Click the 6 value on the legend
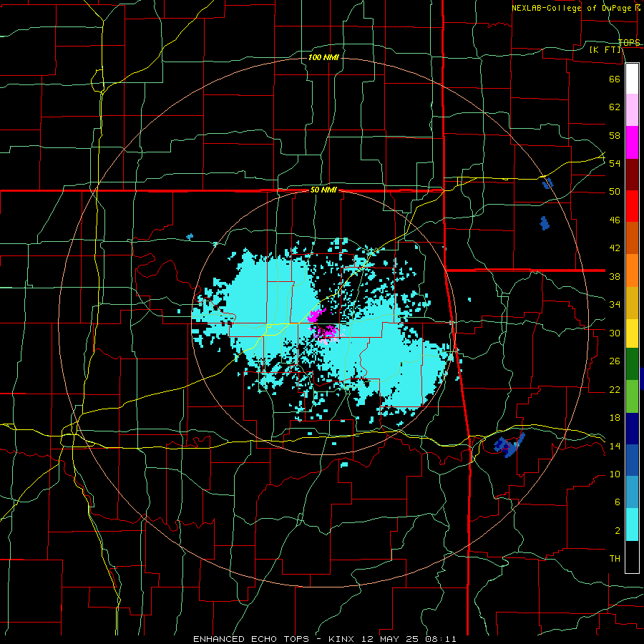 coord(617,502)
